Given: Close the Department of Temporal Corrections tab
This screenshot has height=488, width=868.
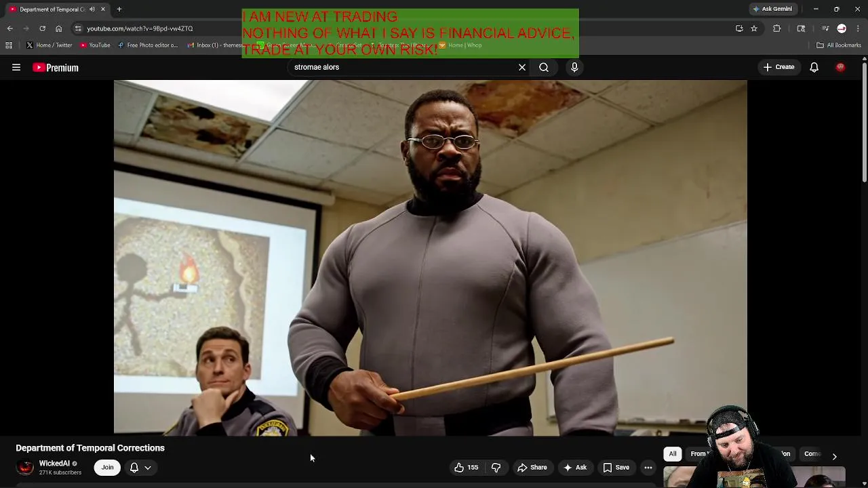Looking at the screenshot, I should click(102, 9).
